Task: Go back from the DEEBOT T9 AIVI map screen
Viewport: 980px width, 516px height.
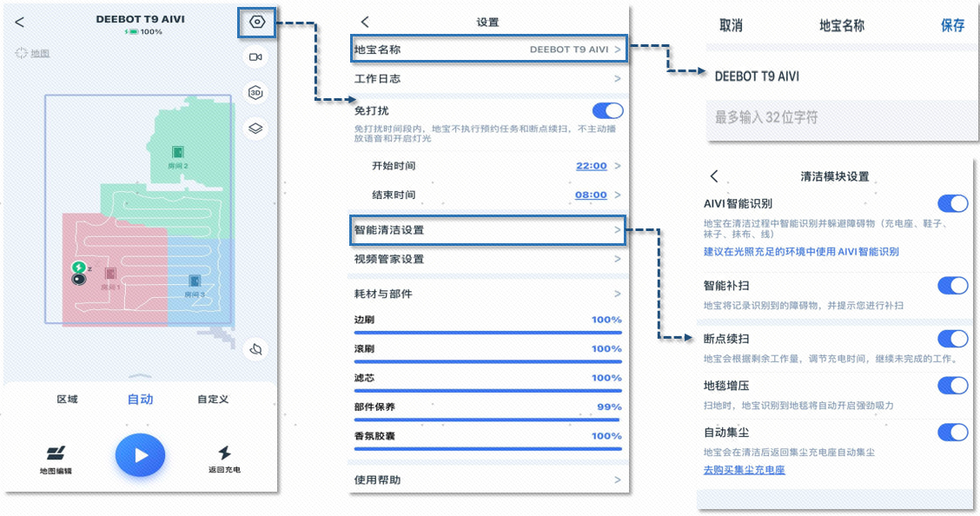Action: coord(20,23)
